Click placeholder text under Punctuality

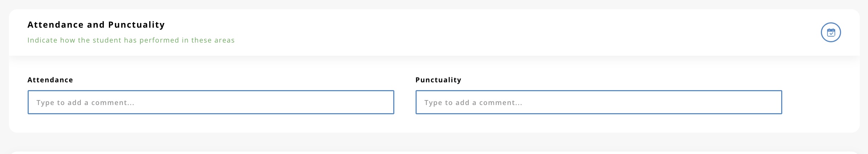click(x=473, y=103)
